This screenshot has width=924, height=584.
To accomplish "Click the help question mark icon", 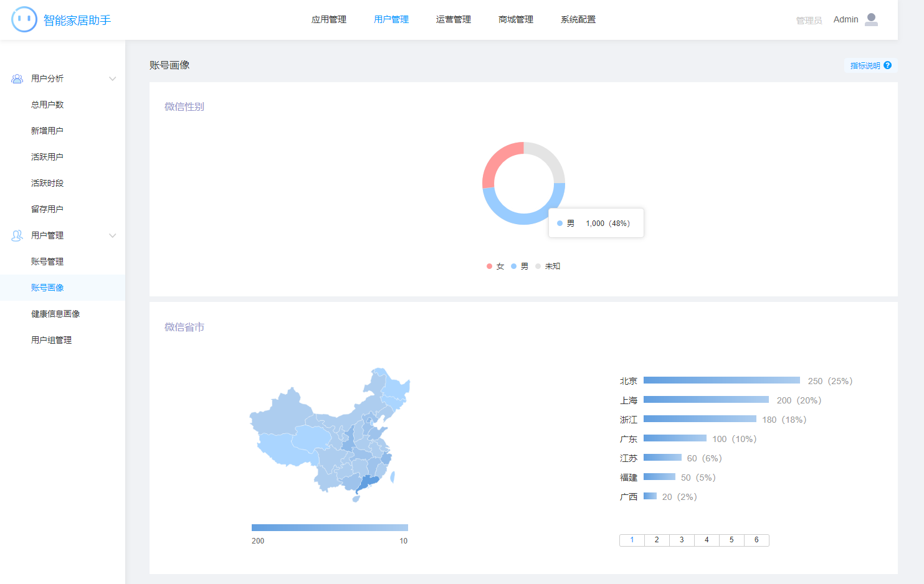I will (x=887, y=65).
